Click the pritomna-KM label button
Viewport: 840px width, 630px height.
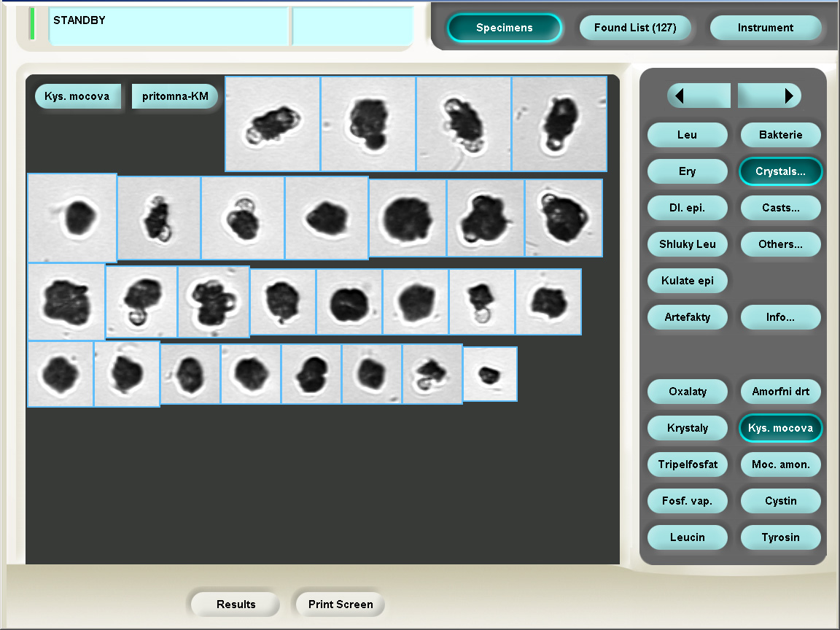pos(175,96)
